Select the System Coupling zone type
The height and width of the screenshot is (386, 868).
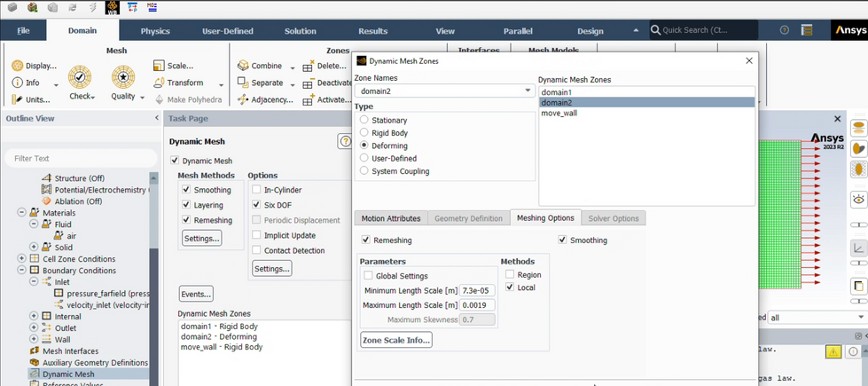coord(364,171)
